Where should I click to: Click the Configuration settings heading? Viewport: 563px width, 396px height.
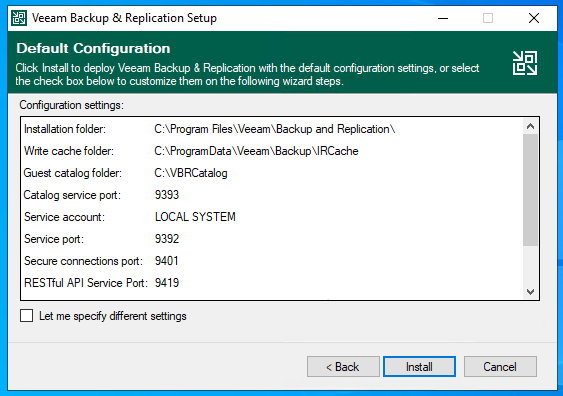click(71, 105)
